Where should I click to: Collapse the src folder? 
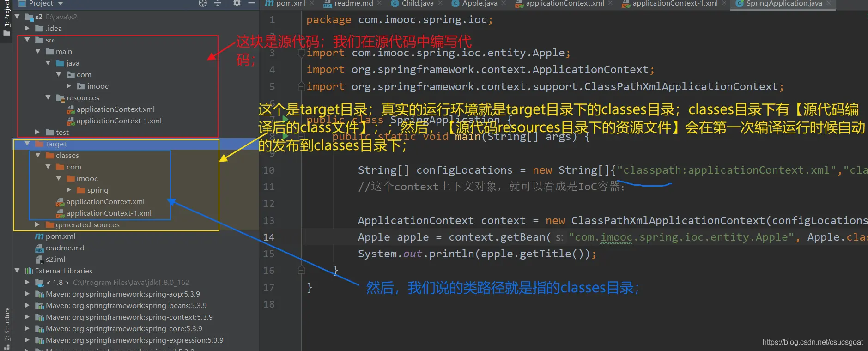pyautogui.click(x=27, y=40)
